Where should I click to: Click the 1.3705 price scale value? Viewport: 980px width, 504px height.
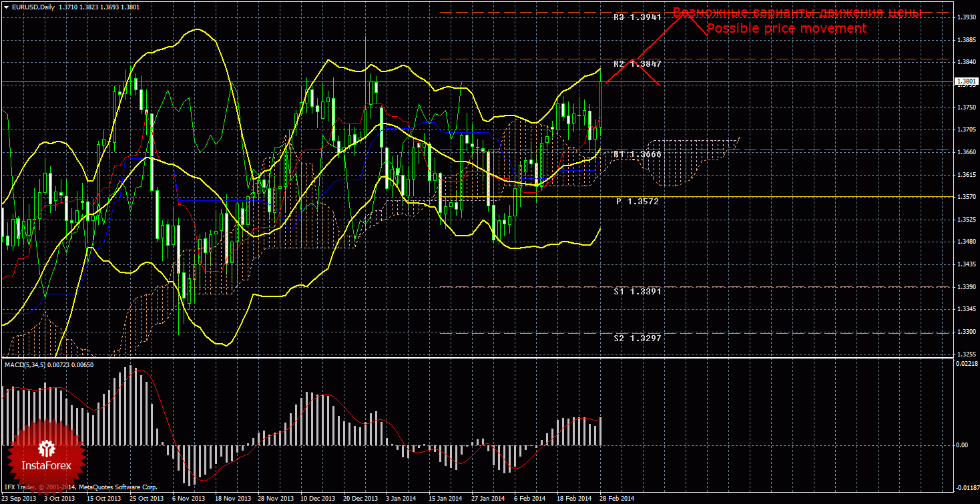(x=966, y=130)
